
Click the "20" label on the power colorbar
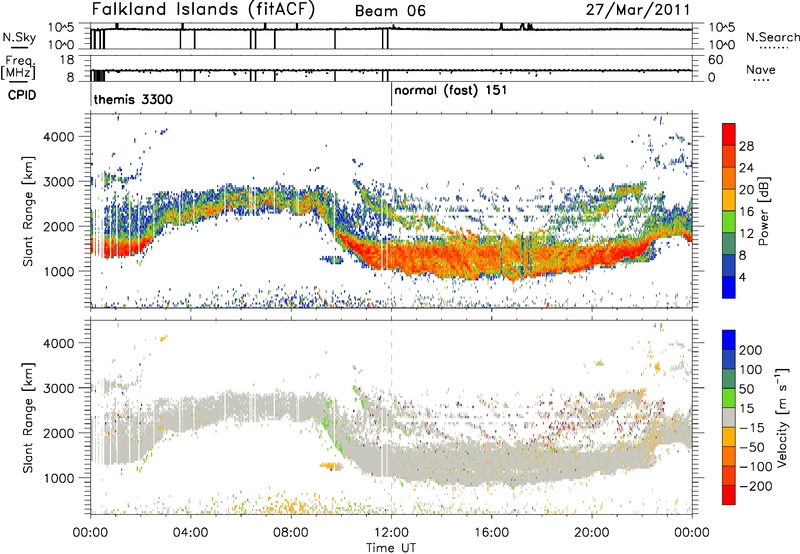coord(746,190)
